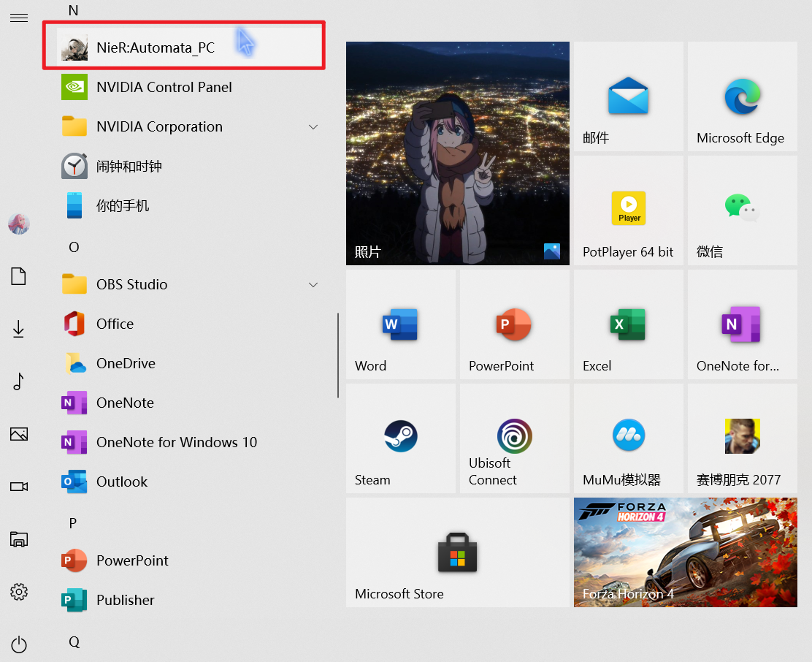Open Settings gear in the sidebar
The image size is (812, 662).
pos(19,592)
